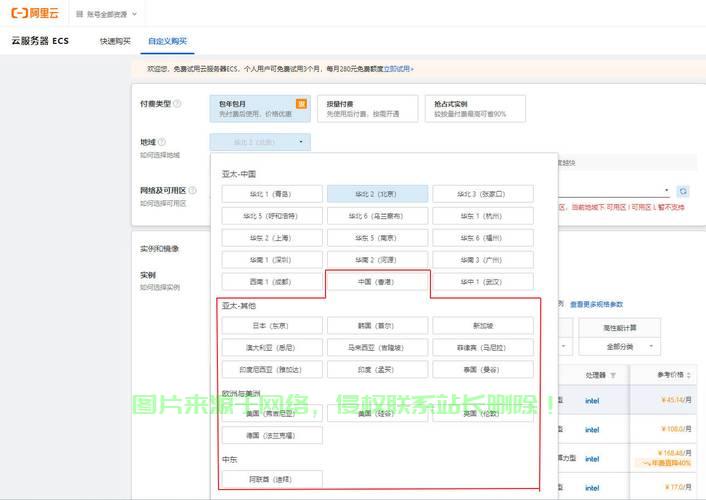Select the 阿联酋（迪拜） region
The height and width of the screenshot is (500, 706).
(272, 480)
